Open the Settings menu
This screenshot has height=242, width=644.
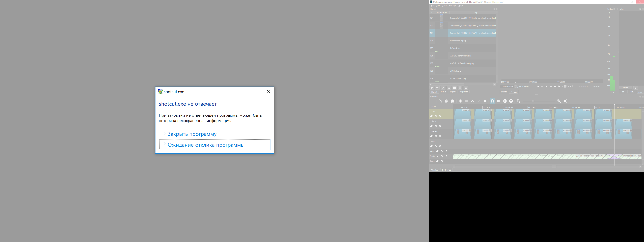(452, 6)
